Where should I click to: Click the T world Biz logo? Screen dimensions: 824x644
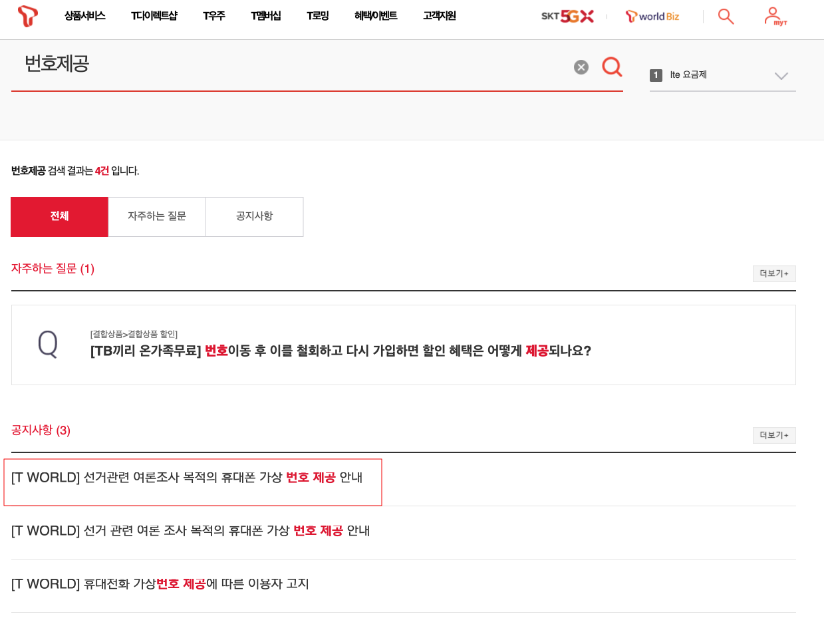pyautogui.click(x=652, y=16)
